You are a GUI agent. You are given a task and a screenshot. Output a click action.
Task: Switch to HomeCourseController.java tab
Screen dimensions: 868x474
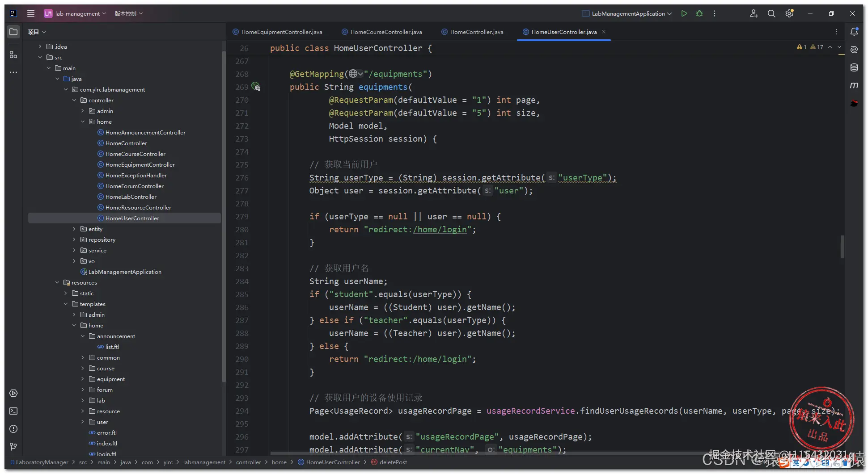382,32
